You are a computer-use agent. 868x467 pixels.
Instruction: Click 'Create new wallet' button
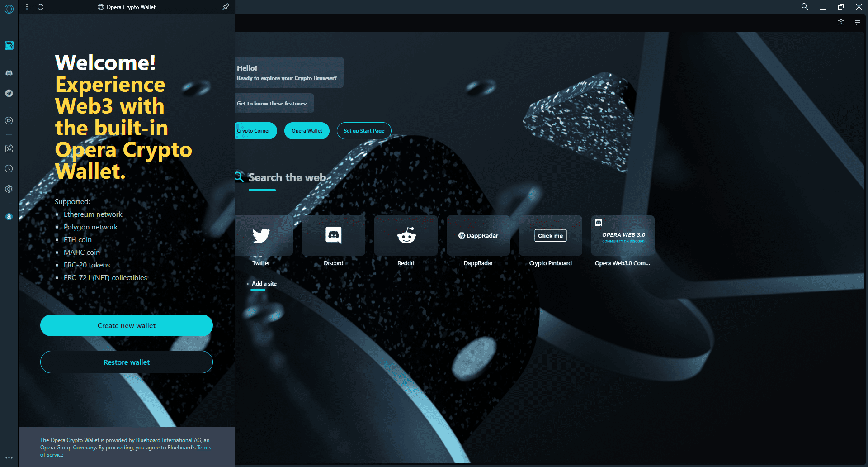127,325
